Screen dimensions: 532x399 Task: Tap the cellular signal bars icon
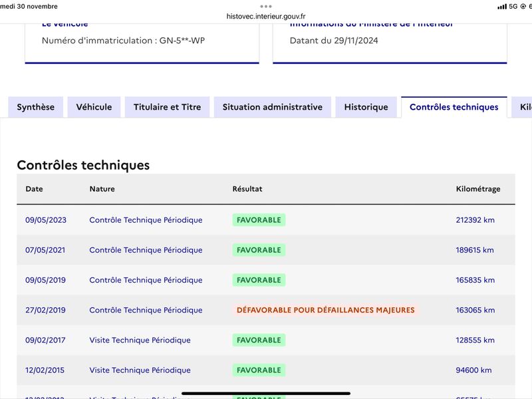502,7
